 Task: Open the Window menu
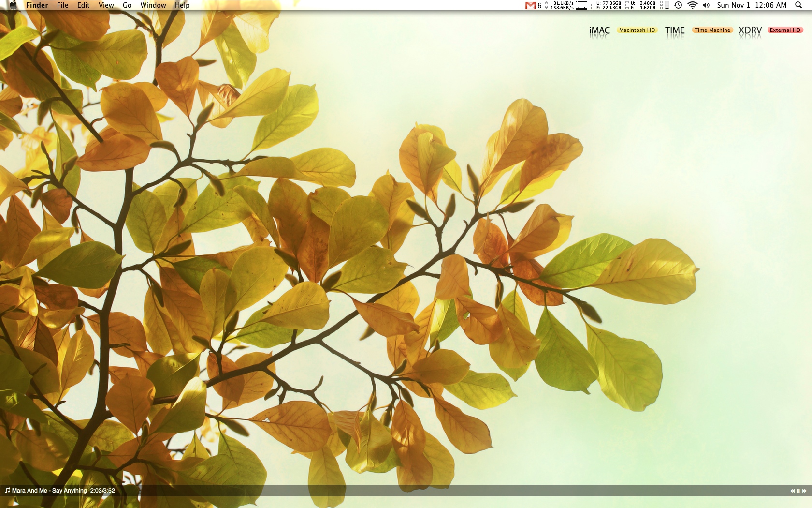point(153,5)
